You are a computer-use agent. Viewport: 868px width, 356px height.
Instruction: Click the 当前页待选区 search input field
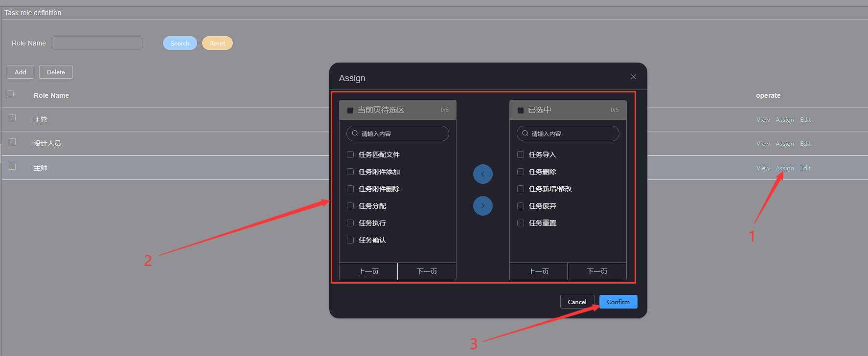click(398, 133)
